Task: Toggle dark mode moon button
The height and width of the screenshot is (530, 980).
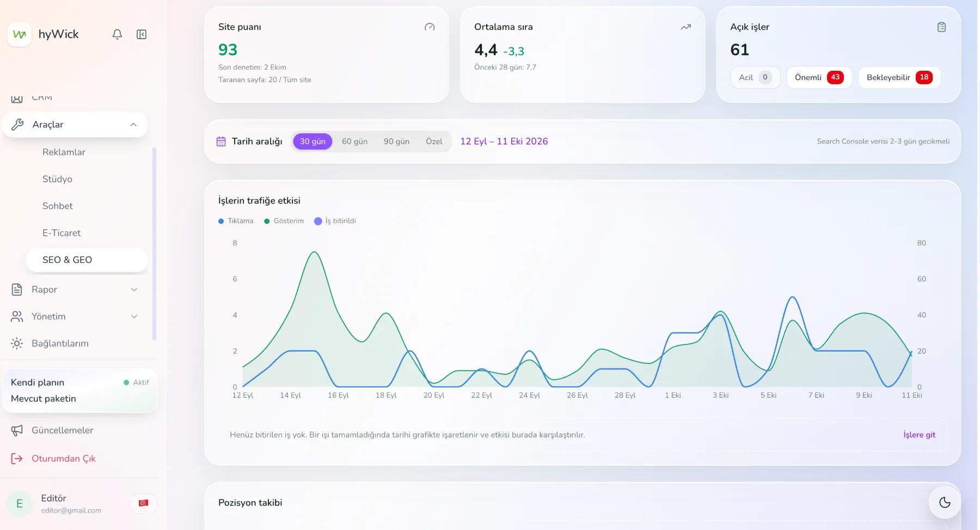Action: [x=945, y=502]
